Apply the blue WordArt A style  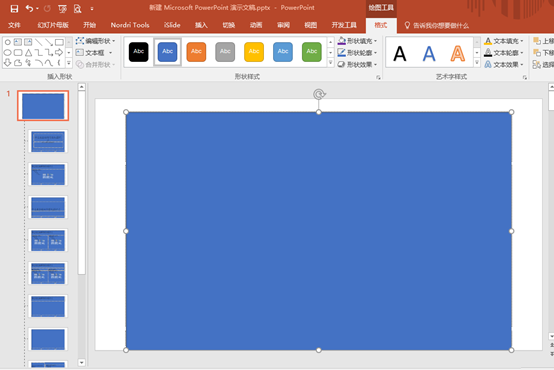(429, 54)
